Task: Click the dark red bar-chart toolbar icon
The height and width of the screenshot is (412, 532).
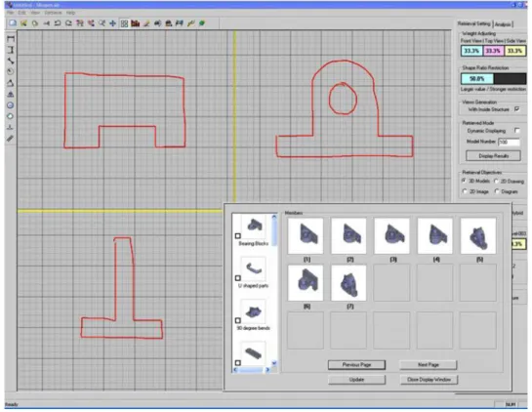Action: pyautogui.click(x=136, y=23)
